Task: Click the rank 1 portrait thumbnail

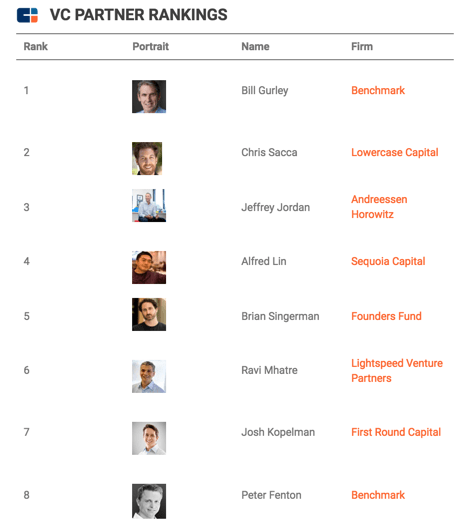Action: pyautogui.click(x=149, y=96)
